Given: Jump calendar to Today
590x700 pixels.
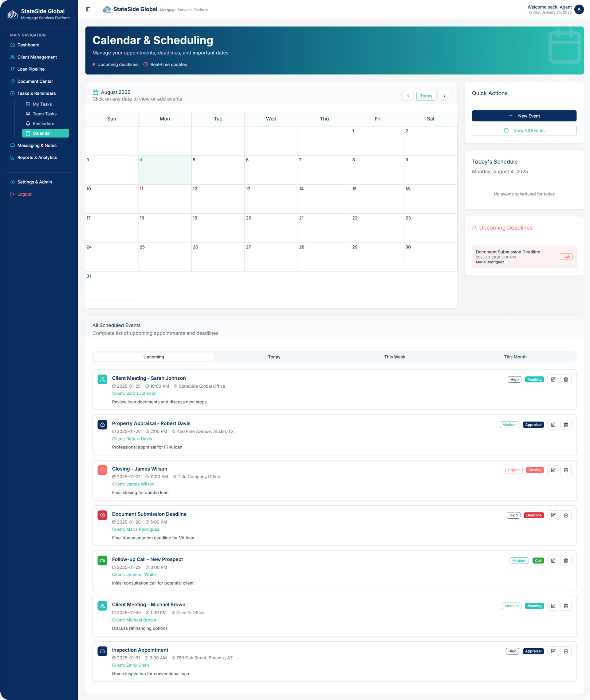Looking at the screenshot, I should 426,96.
